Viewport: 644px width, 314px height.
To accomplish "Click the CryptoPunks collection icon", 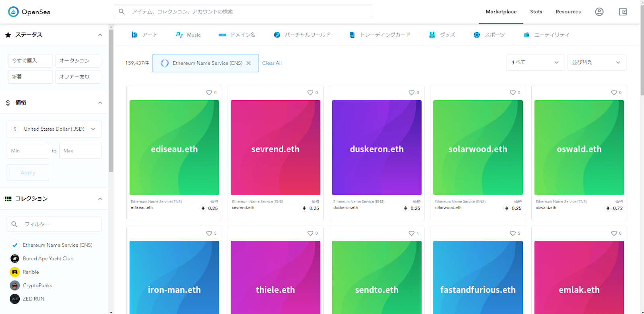I will click(14, 285).
